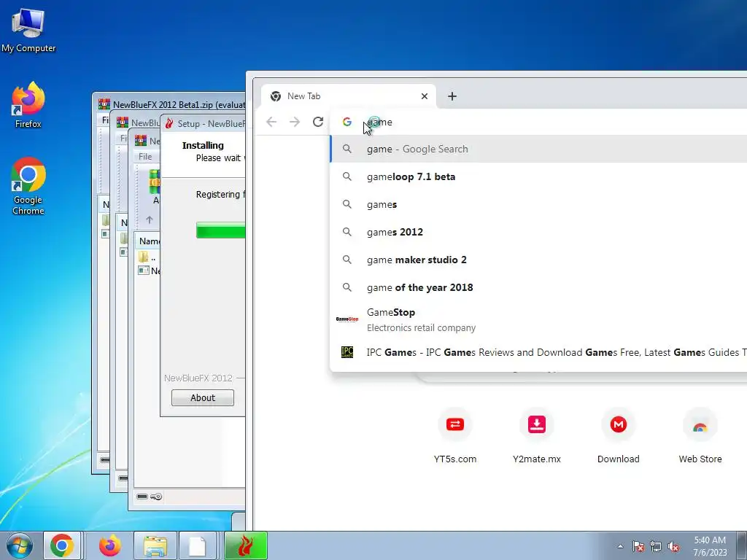
Task: Launch Google Chrome desktop shortcut
Action: pyautogui.click(x=28, y=186)
